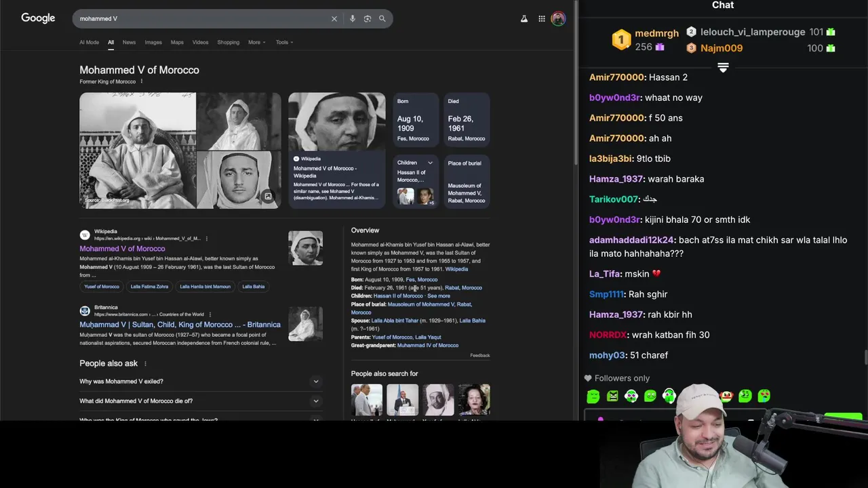Open 'Muhammad IV of Morocco' great-grandparent link
The width and height of the screenshot is (868, 488).
click(428, 346)
